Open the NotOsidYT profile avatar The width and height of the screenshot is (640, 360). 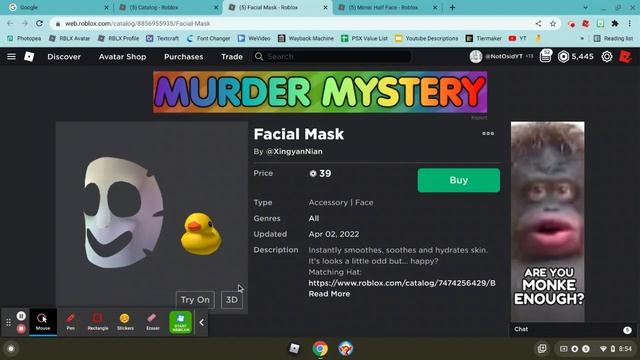476,56
